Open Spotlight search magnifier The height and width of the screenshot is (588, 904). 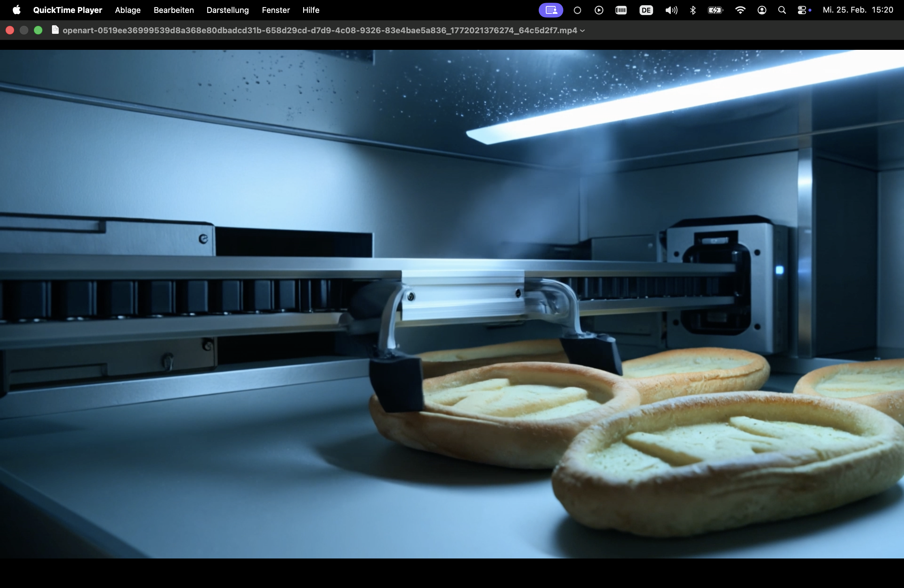tap(782, 10)
